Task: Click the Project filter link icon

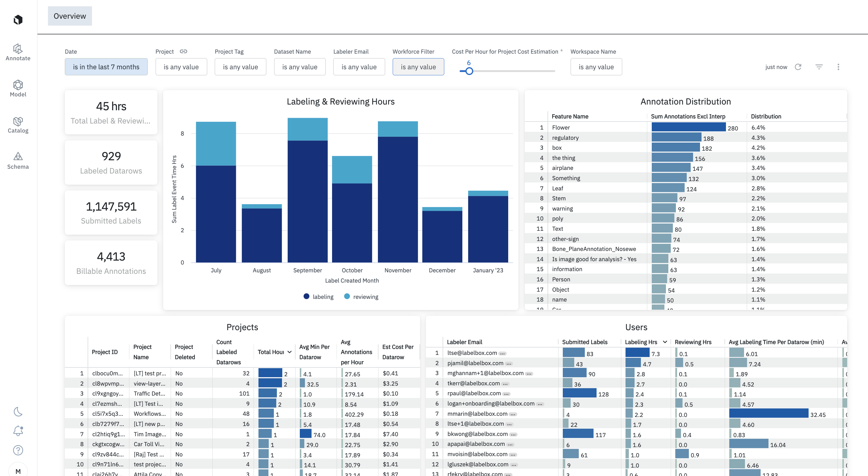Action: [183, 52]
